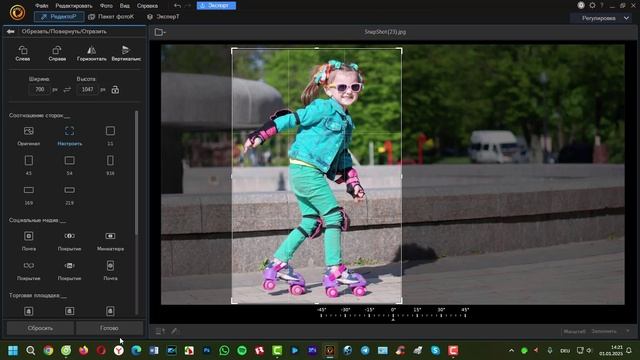This screenshot has width=640, height=360.
Task: Click the taskbar clock and date
Action: [611, 350]
